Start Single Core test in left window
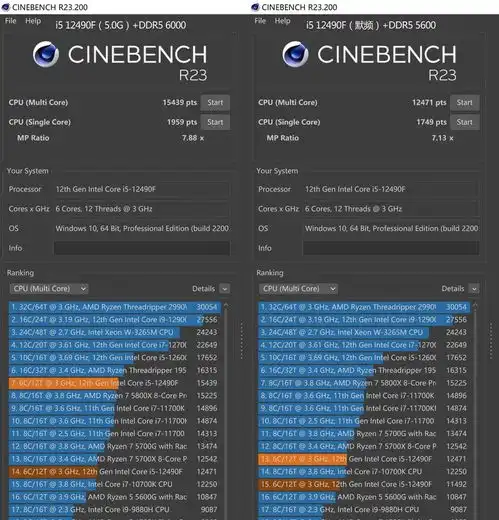Screen dimensions: 499x520 click(215, 122)
